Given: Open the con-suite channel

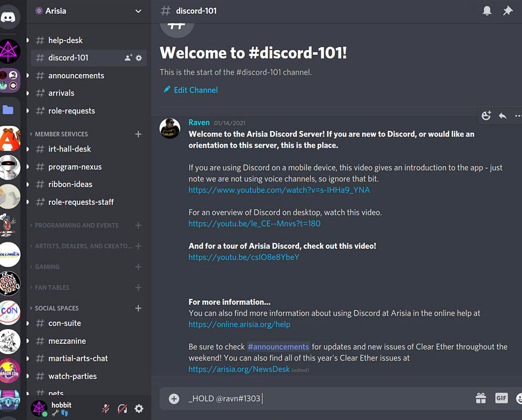Looking at the screenshot, I should tap(65, 323).
